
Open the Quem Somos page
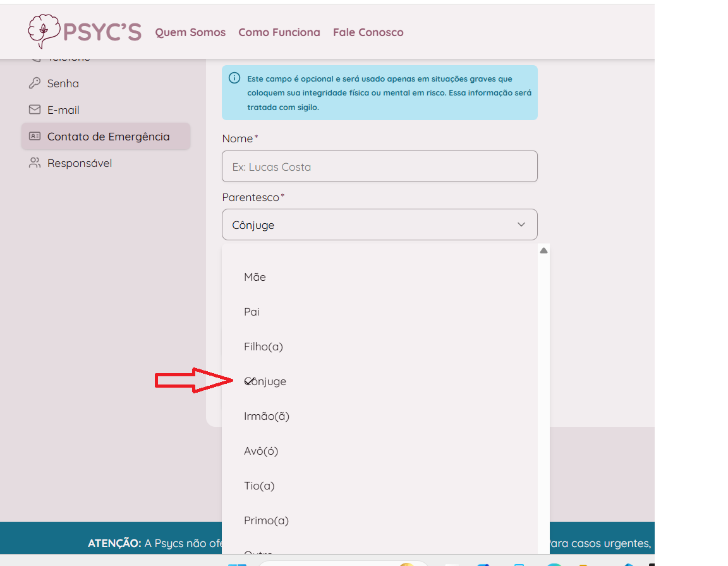tap(190, 32)
